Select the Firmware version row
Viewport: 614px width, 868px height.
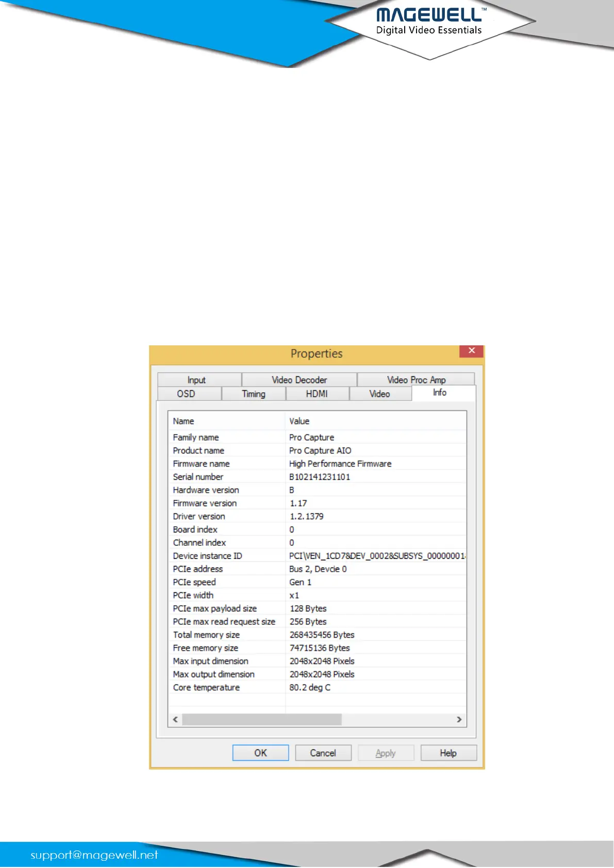point(318,503)
